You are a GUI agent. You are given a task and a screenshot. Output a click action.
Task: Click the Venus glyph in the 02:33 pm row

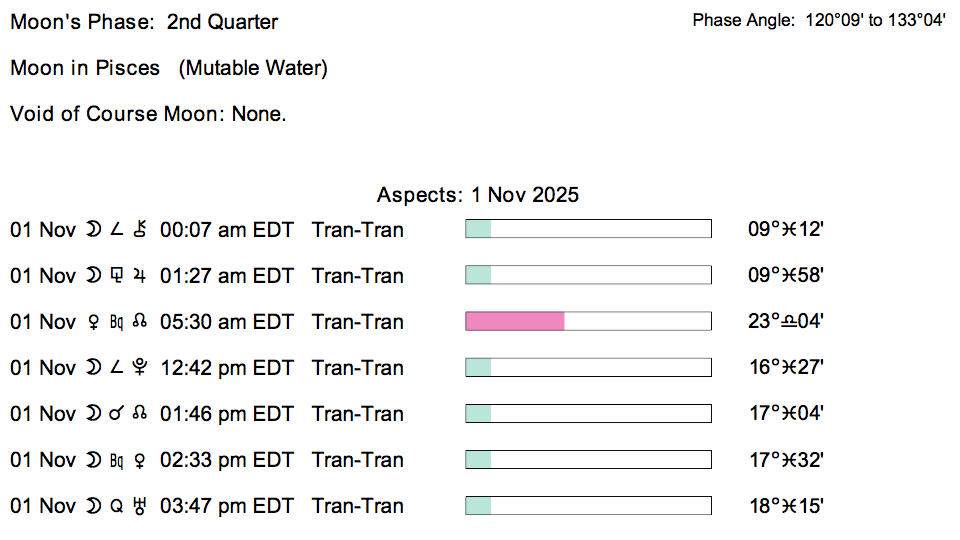[x=140, y=460]
